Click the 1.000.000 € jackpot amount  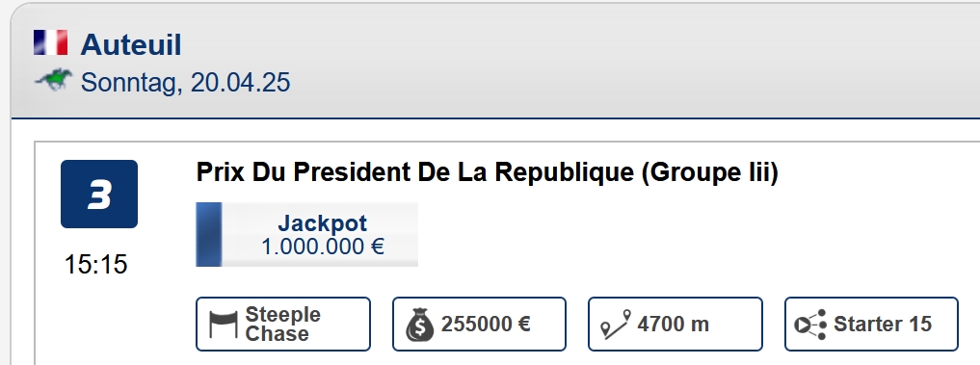click(323, 247)
